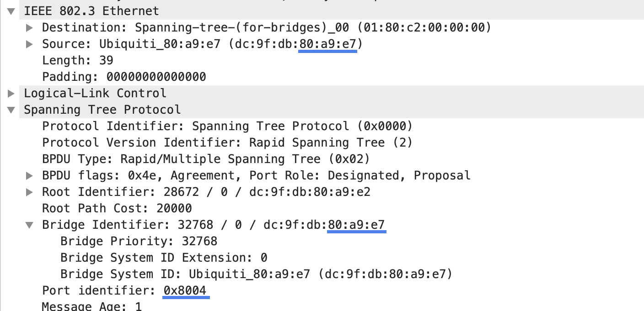
Task: Select the Protocol Identifier row
Action: [332, 126]
